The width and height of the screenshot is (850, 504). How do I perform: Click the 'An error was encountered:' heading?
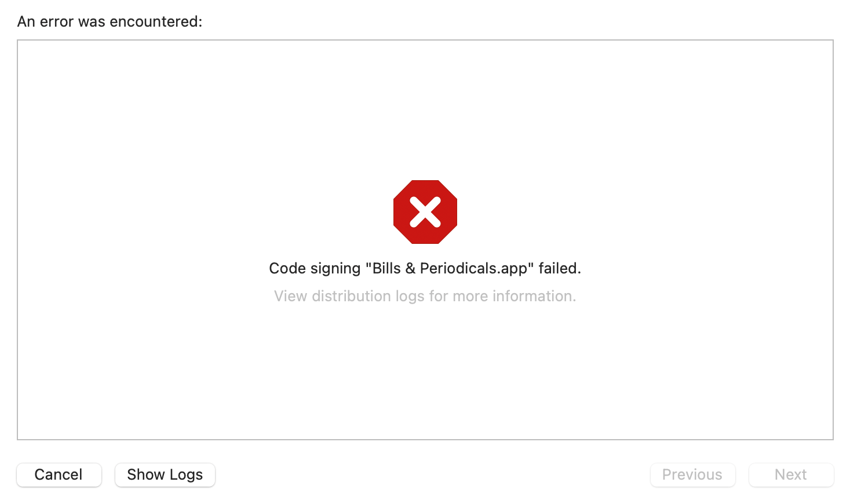click(x=110, y=21)
